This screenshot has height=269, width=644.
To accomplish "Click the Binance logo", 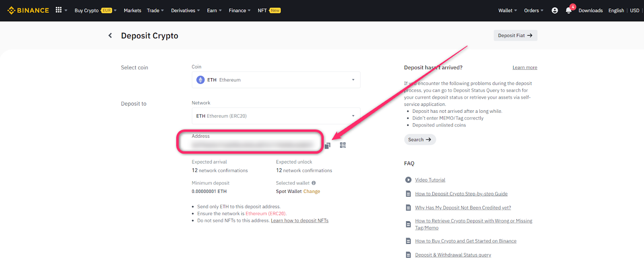I will point(28,10).
